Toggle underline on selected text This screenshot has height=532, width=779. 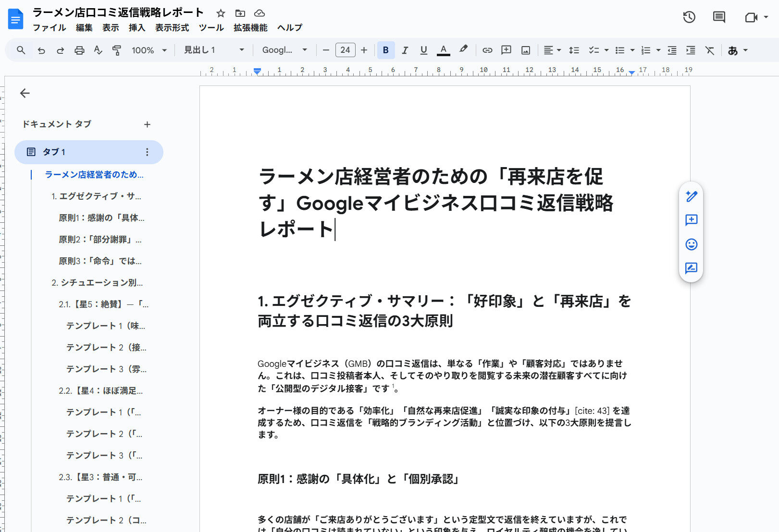pyautogui.click(x=423, y=50)
